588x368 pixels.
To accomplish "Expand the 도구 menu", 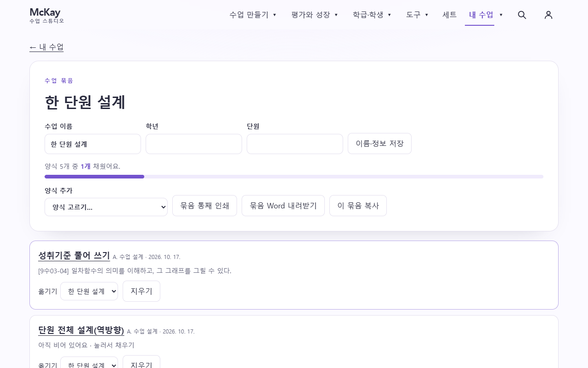I will [417, 15].
